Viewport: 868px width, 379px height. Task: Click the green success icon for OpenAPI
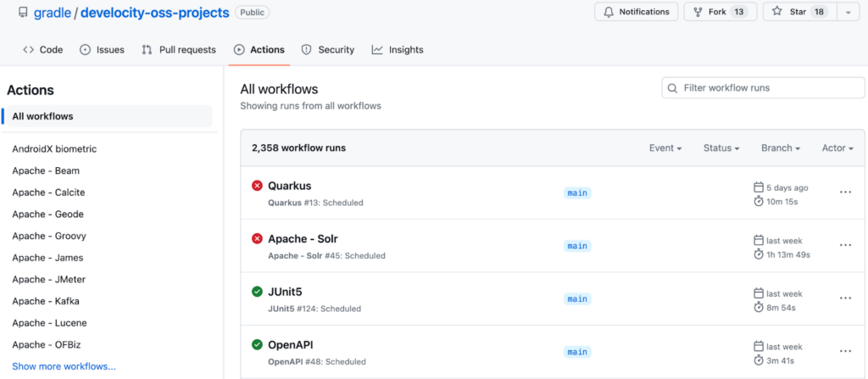[257, 344]
